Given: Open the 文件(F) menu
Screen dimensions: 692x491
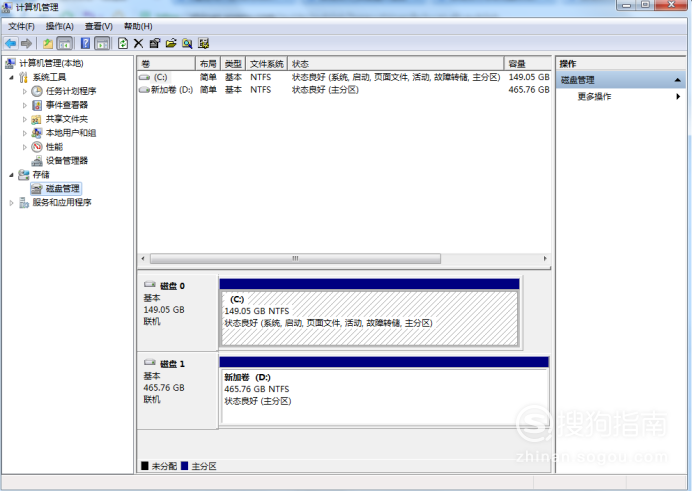Looking at the screenshot, I should coord(21,26).
